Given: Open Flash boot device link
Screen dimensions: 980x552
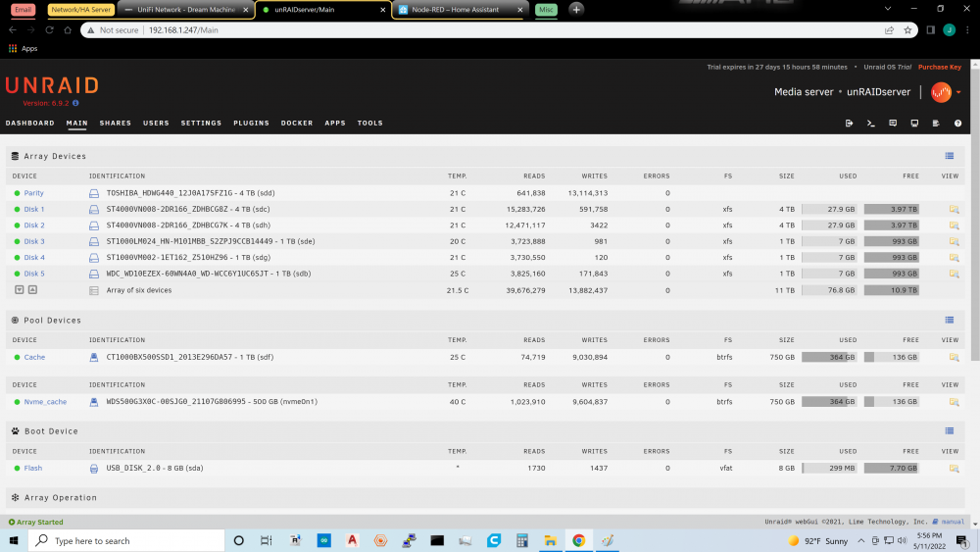Looking at the screenshot, I should [x=33, y=469].
